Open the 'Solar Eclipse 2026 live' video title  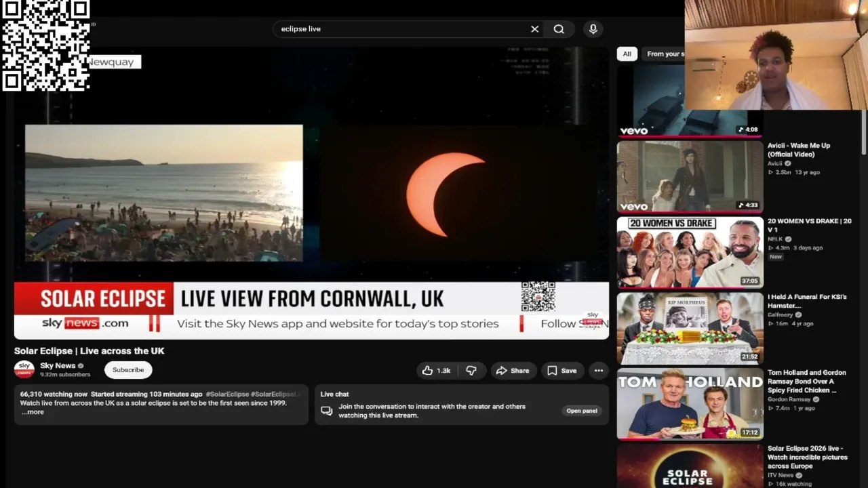click(808, 457)
